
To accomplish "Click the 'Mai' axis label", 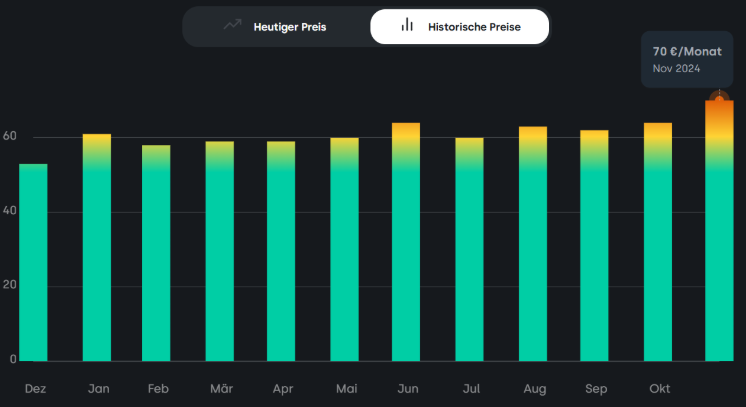I will (x=346, y=389).
